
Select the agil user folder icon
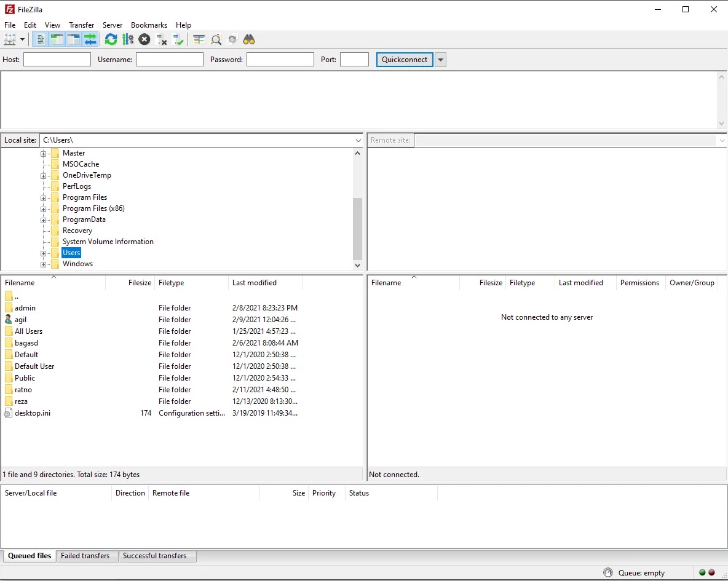[9, 320]
